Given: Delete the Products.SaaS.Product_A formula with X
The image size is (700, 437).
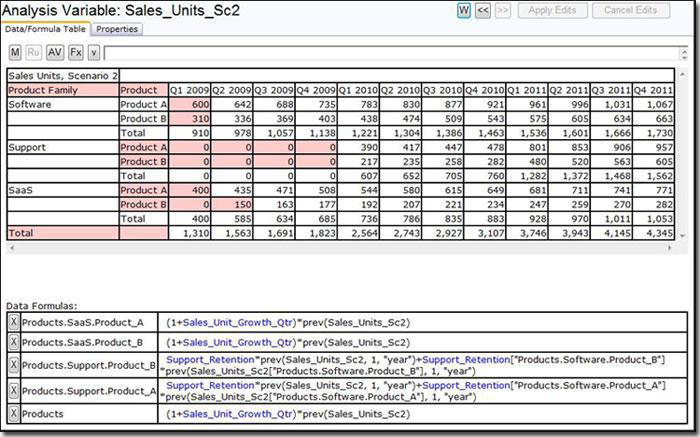Looking at the screenshot, I should (x=14, y=322).
